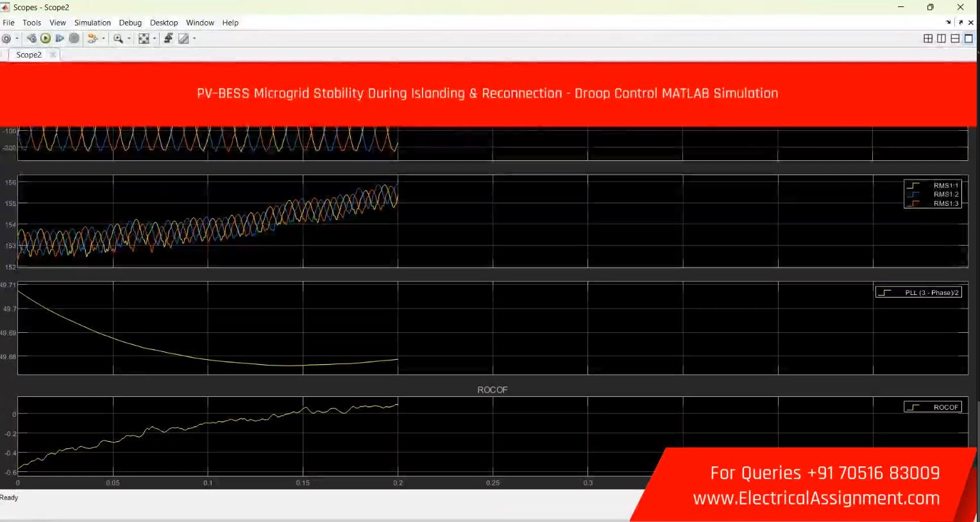Open the View menu
Viewport: 980px width, 522px height.
tap(58, 22)
